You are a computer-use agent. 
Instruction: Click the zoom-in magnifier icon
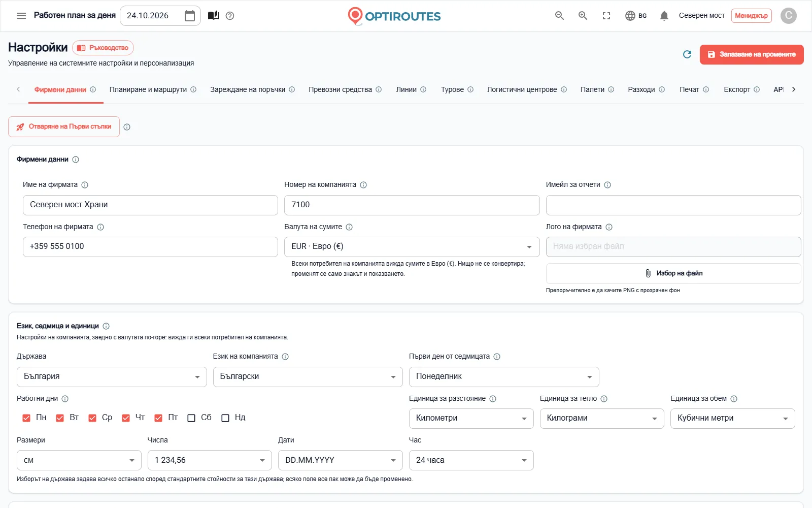pos(583,16)
